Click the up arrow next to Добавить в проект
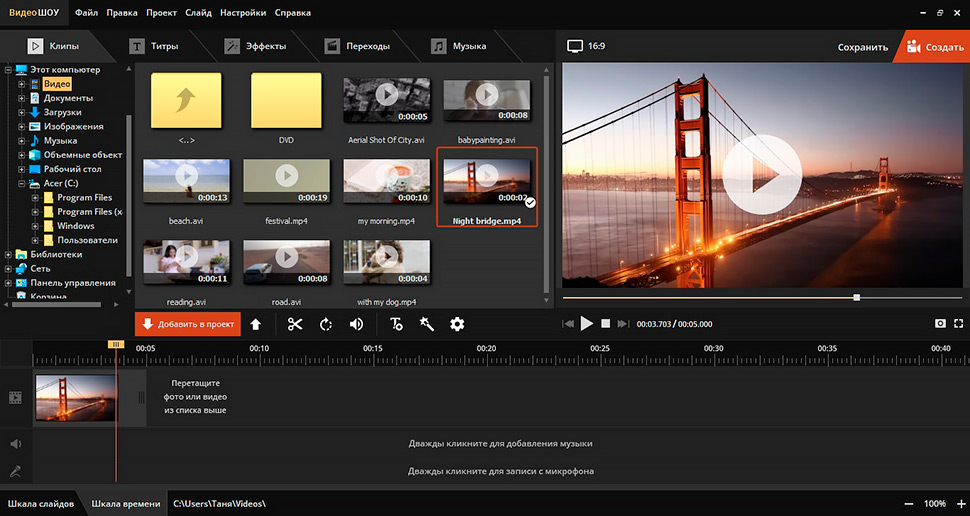This screenshot has width=970, height=516. coord(256,324)
